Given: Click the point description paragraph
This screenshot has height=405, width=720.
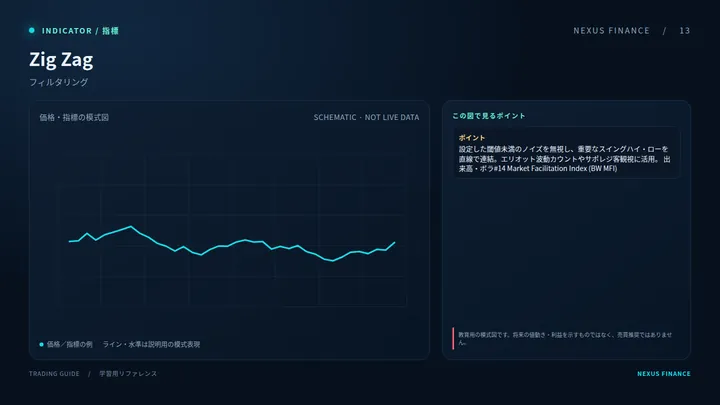Looking at the screenshot, I should (x=564, y=159).
